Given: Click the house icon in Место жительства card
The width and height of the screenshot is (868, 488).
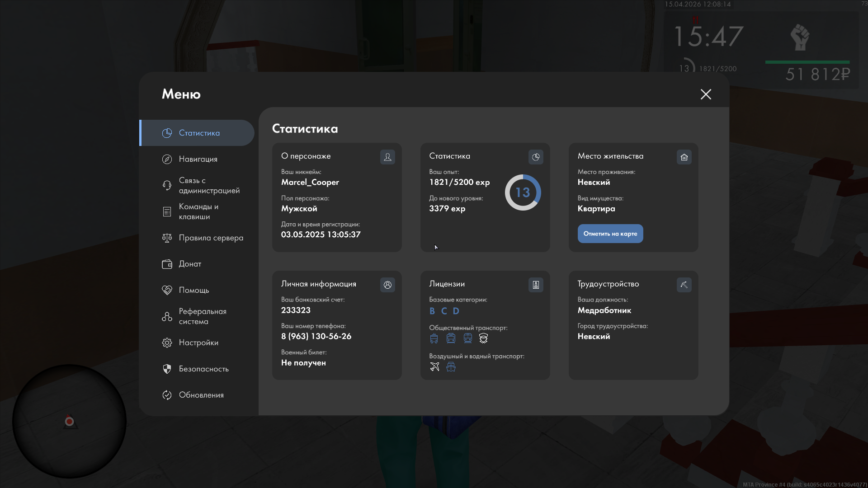Looking at the screenshot, I should click(684, 157).
